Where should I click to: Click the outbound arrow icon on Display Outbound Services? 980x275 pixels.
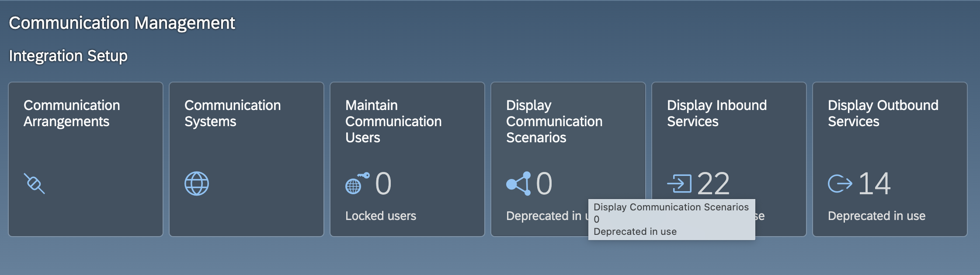840,183
